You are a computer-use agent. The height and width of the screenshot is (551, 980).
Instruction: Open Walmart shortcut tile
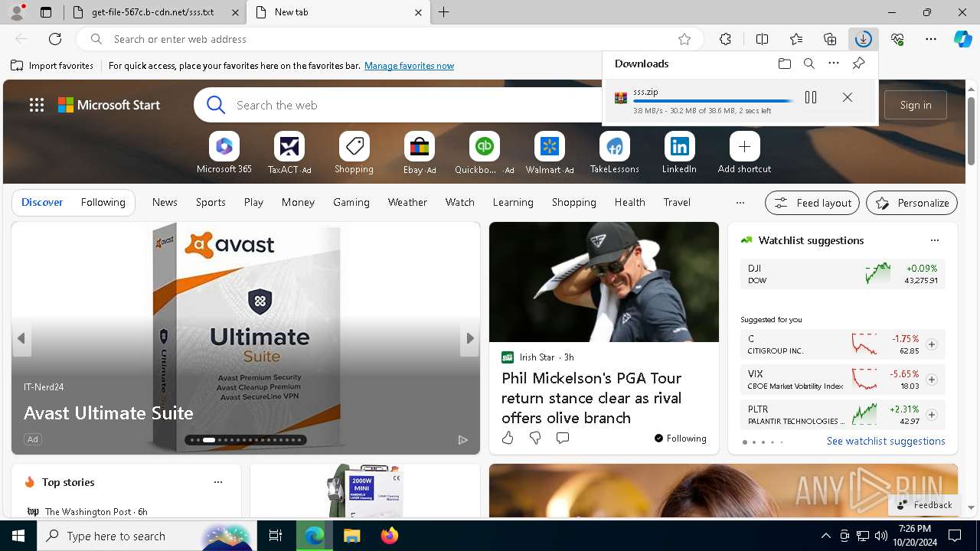click(549, 153)
